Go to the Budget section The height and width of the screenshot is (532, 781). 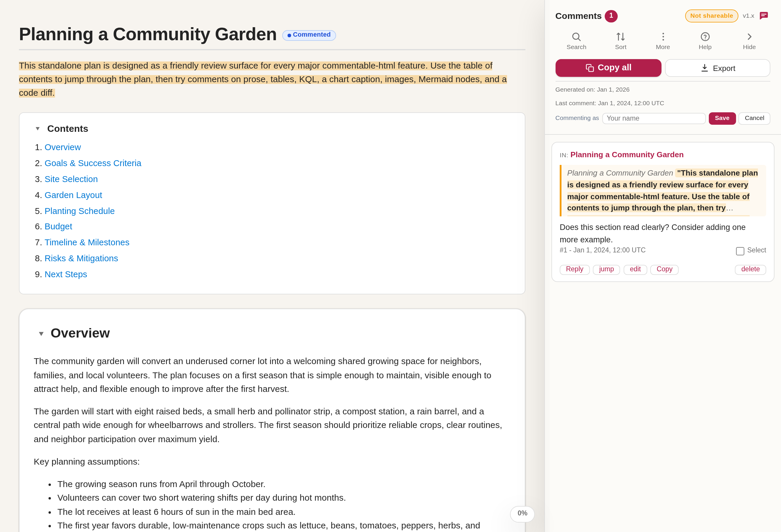click(x=58, y=227)
